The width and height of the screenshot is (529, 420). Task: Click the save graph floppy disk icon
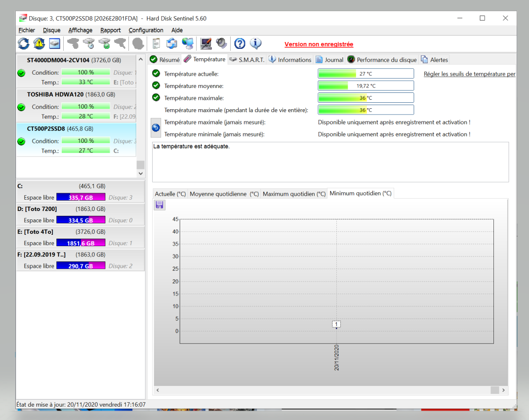[x=160, y=205]
